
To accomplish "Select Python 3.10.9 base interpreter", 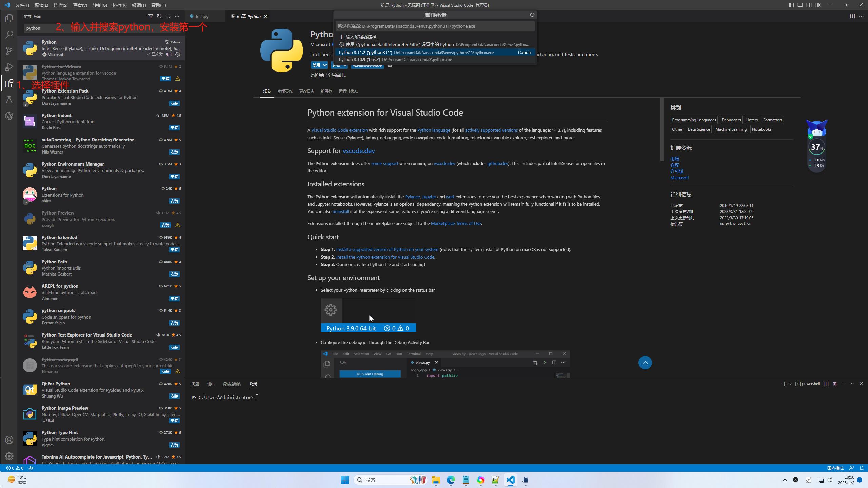I will click(x=435, y=60).
